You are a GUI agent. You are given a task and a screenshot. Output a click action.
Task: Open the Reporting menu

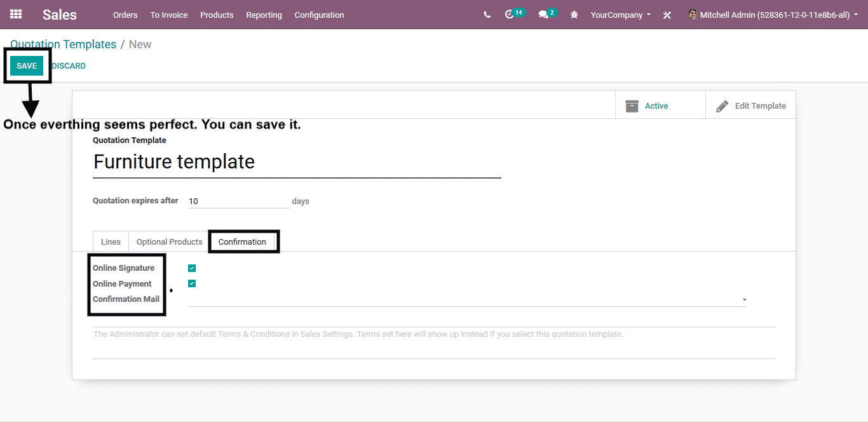point(264,15)
